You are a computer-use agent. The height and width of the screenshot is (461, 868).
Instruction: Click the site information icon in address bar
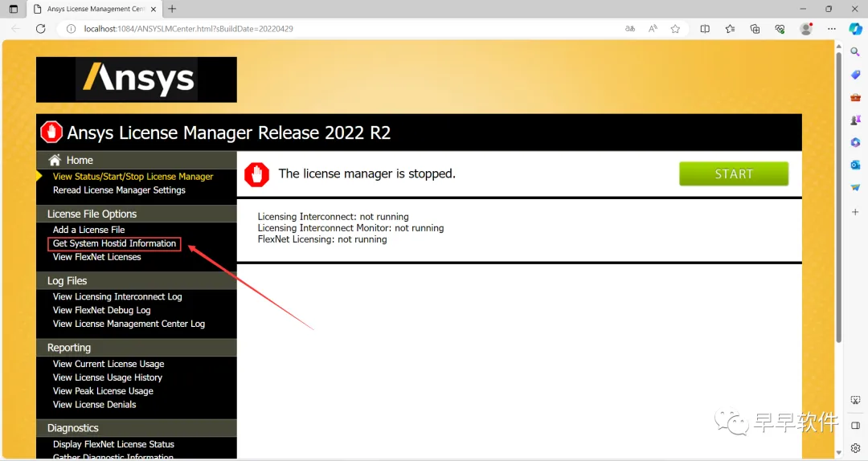click(71, 29)
